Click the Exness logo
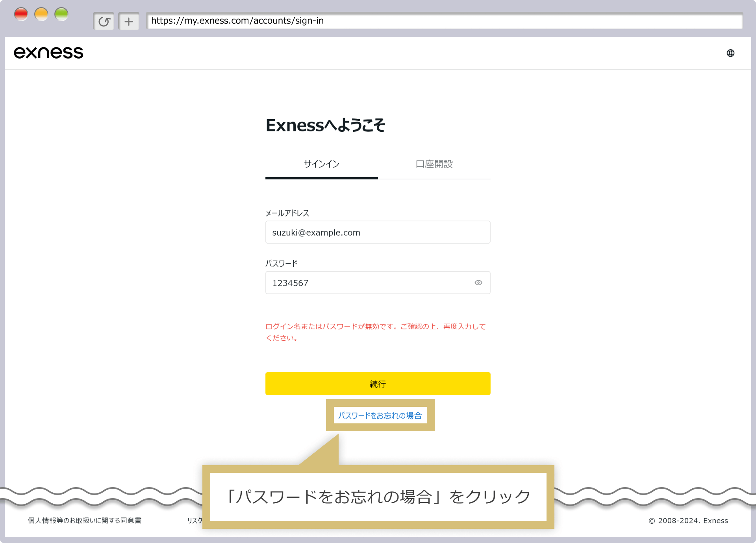The image size is (756, 543). (x=48, y=53)
